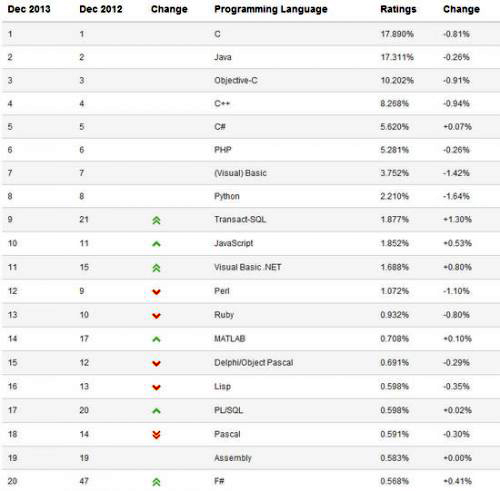Select the Python language entry
The image size is (500, 491).
pyautogui.click(x=227, y=196)
